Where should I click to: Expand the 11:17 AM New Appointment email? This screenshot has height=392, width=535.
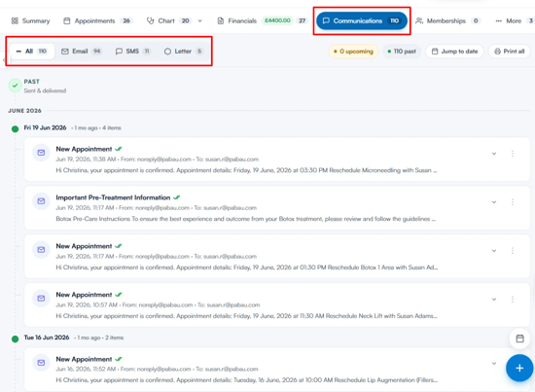[x=494, y=251]
